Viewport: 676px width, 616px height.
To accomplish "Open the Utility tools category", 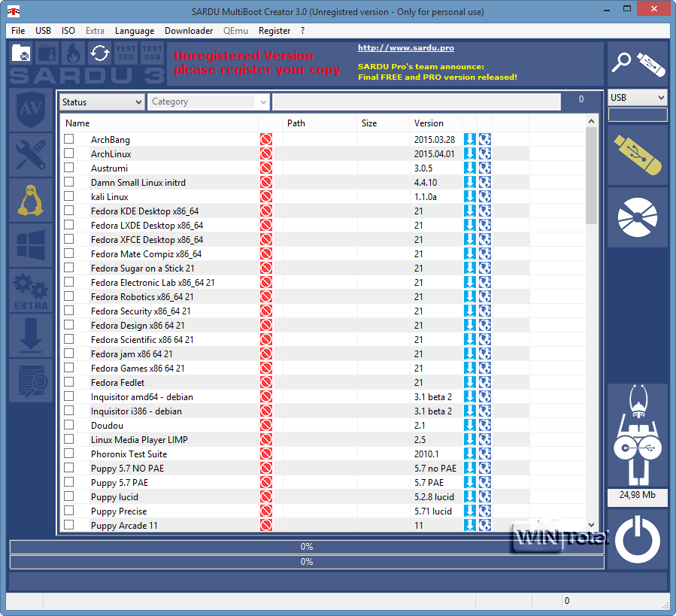I will tap(31, 155).
